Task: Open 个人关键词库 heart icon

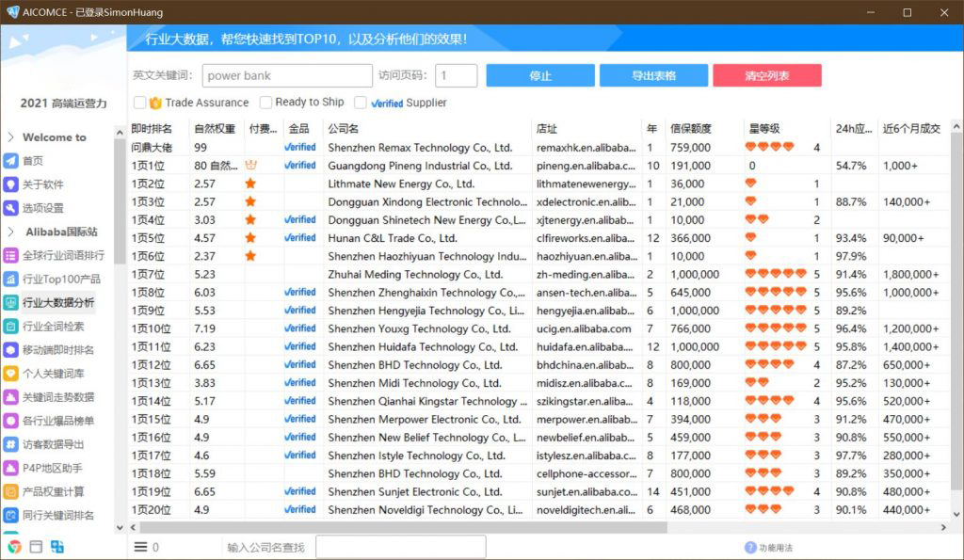Action: [x=10, y=373]
